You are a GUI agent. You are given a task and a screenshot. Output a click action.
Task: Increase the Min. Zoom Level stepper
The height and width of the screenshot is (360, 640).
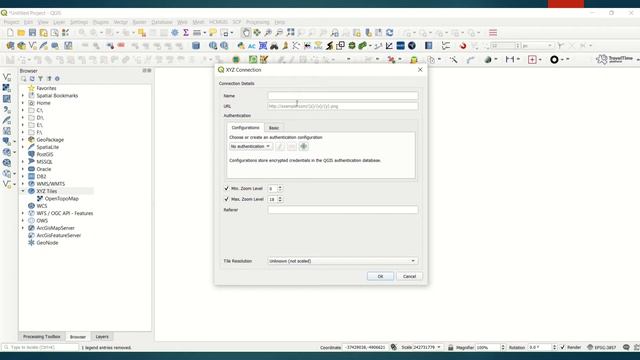pyautogui.click(x=280, y=187)
